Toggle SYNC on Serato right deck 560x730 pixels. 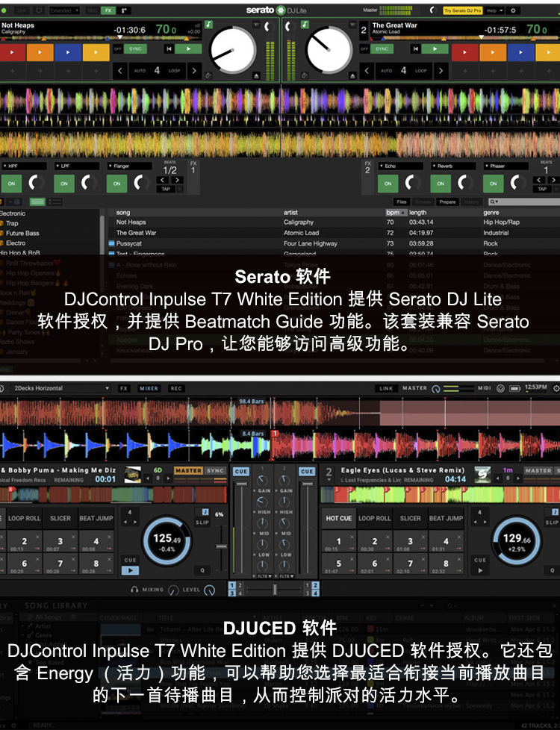click(382, 49)
